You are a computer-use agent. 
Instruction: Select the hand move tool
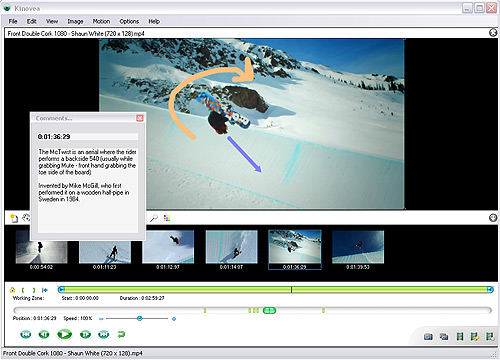26,218
